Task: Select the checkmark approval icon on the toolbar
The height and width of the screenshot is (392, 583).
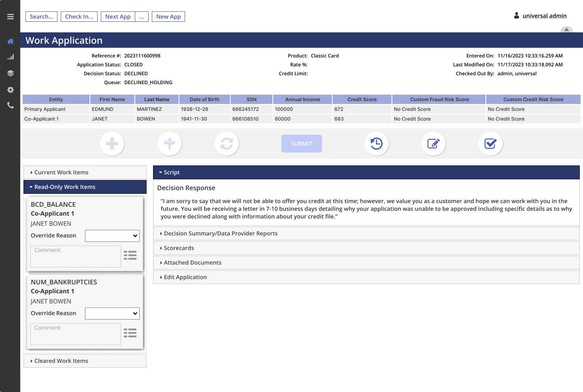Action: [491, 144]
